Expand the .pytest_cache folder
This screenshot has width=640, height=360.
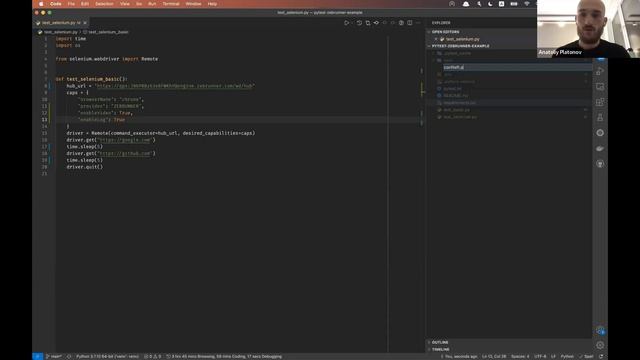pyautogui.click(x=457, y=53)
